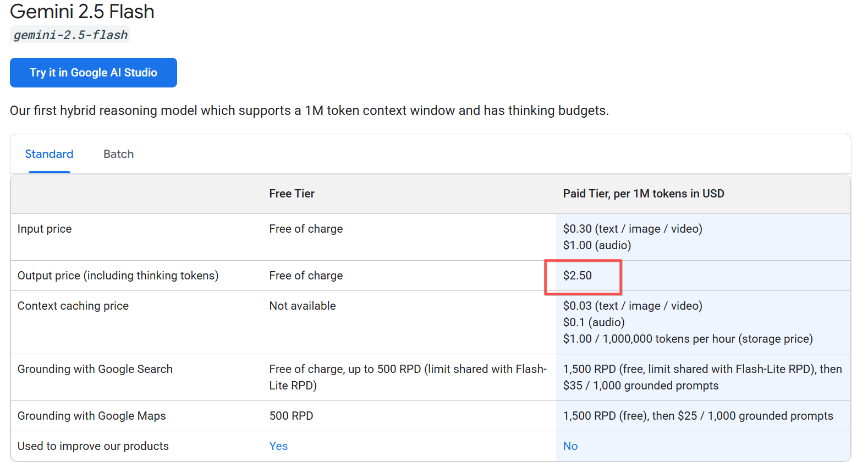Image resolution: width=868 pixels, height=467 pixels.
Task: Click the Not available cell for context caching
Action: pos(302,306)
